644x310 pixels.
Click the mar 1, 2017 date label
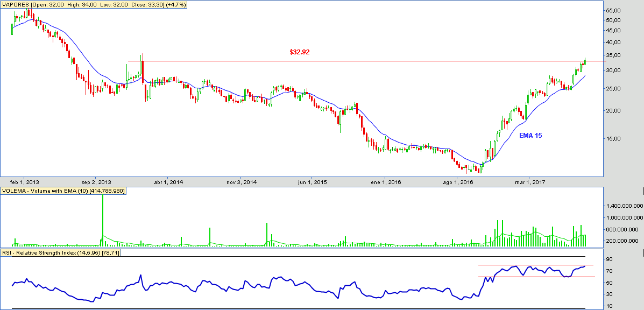530,181
